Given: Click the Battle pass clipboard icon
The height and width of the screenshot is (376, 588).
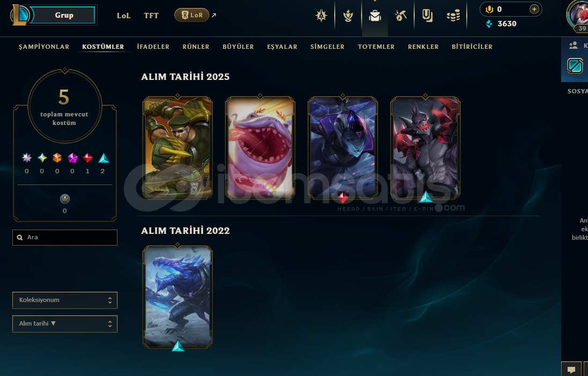Looking at the screenshot, I should pyautogui.click(x=427, y=16).
